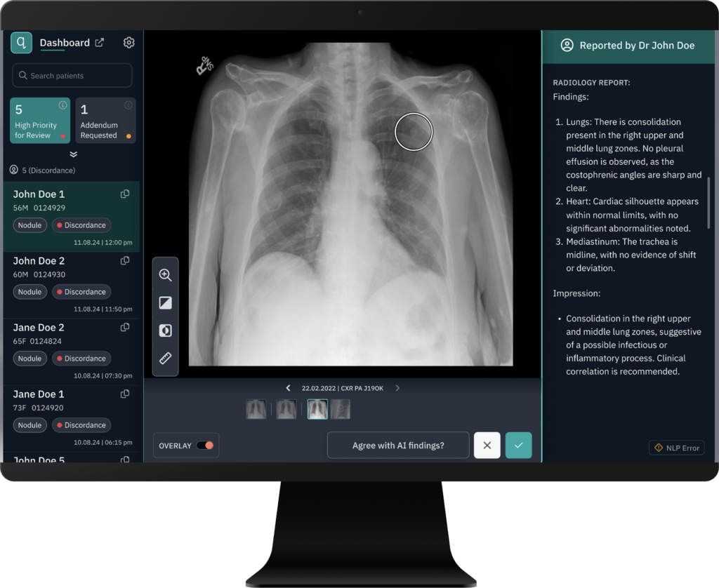Click the invert image tool

coord(166,330)
